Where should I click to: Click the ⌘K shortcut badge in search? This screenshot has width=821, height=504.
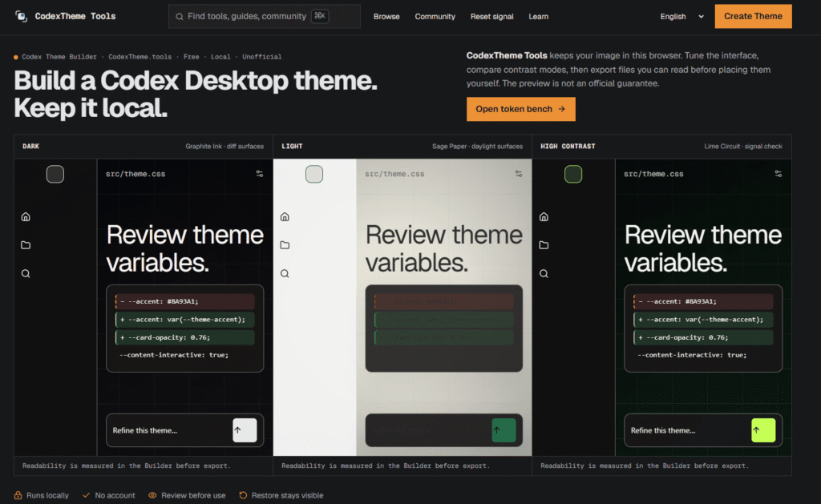(320, 16)
